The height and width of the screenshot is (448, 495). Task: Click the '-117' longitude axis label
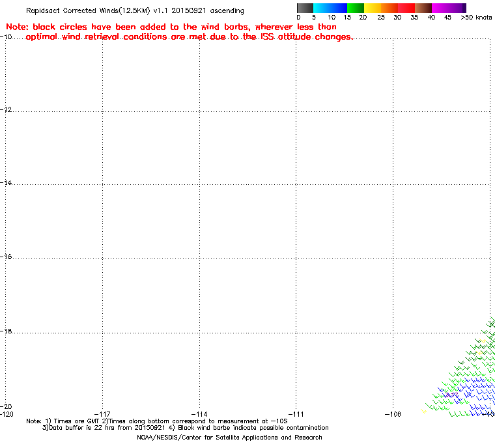point(103,414)
